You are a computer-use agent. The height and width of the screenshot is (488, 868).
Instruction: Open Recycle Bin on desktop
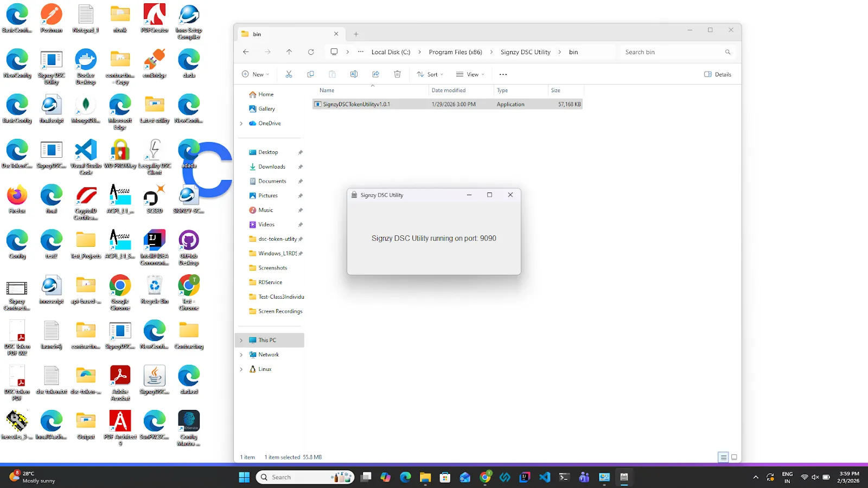coord(155,289)
